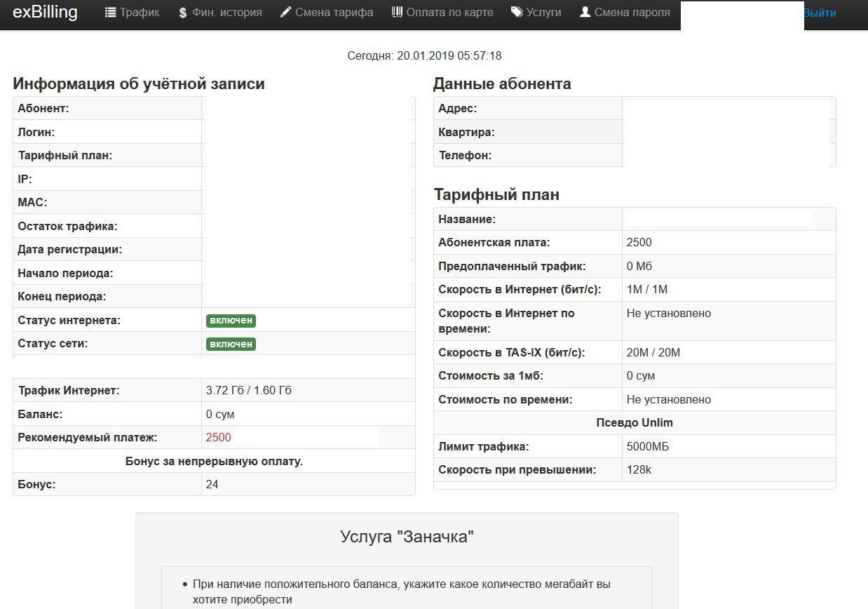868x609 pixels.
Task: Click the list icon beside Трафик
Action: point(110,13)
